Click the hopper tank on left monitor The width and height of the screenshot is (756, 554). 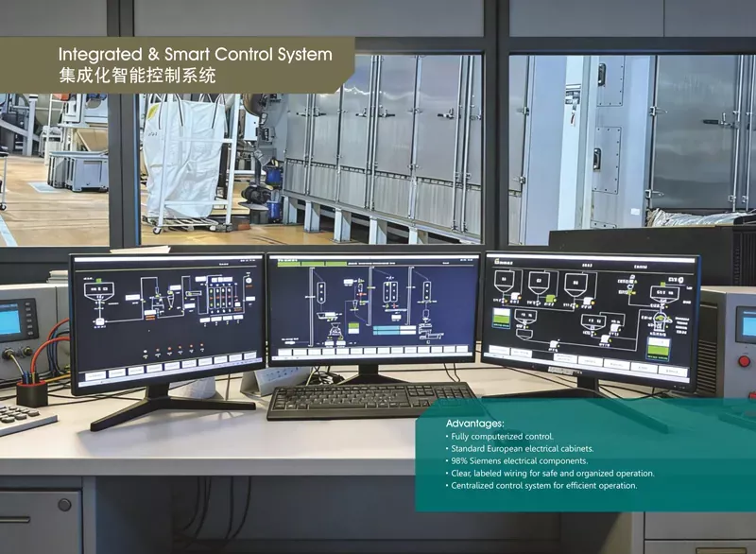[x=98, y=292]
